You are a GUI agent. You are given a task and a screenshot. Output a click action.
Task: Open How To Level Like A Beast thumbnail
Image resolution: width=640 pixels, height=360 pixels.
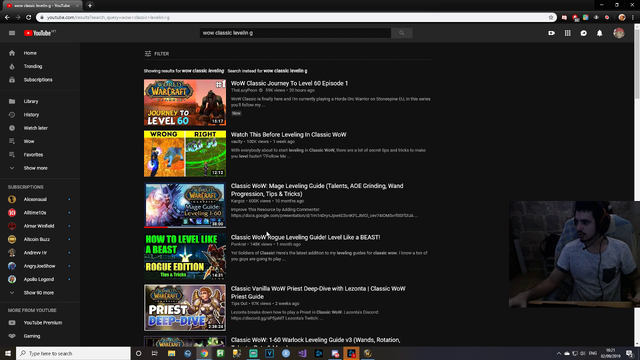point(185,256)
